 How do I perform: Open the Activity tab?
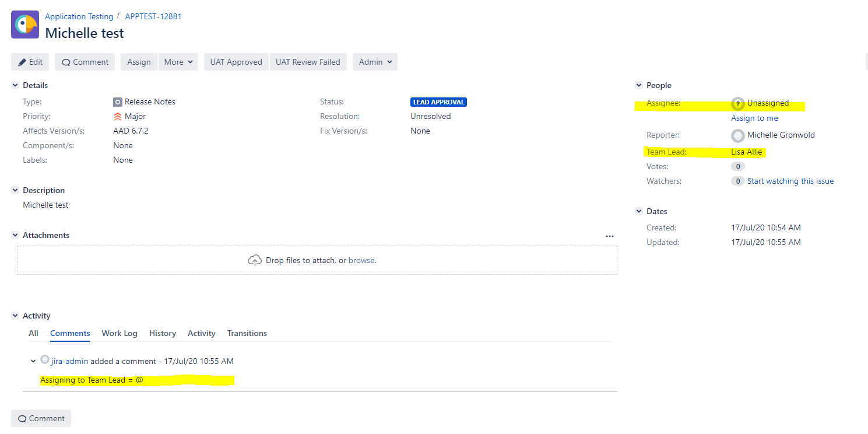(x=202, y=334)
